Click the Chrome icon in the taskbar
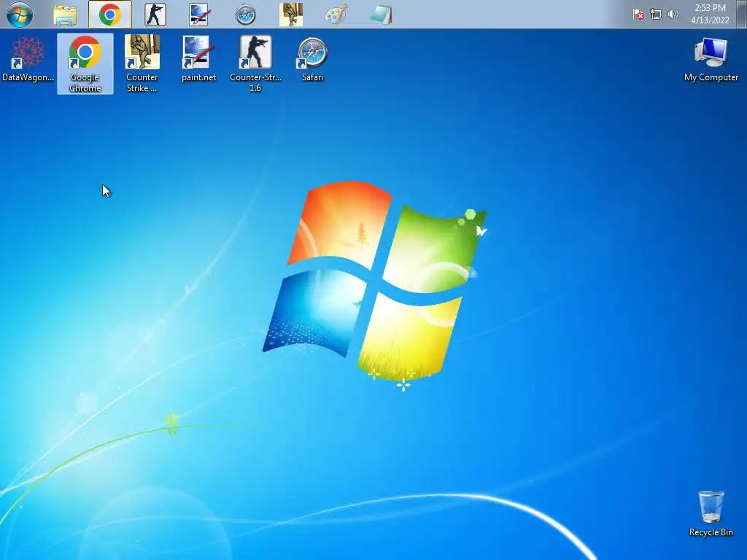This screenshot has width=747, height=560. click(110, 15)
